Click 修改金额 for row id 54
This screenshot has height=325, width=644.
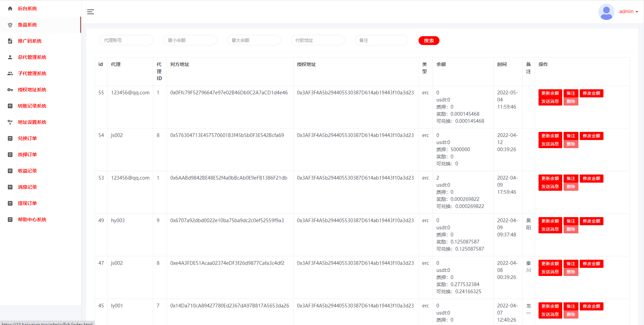click(591, 136)
